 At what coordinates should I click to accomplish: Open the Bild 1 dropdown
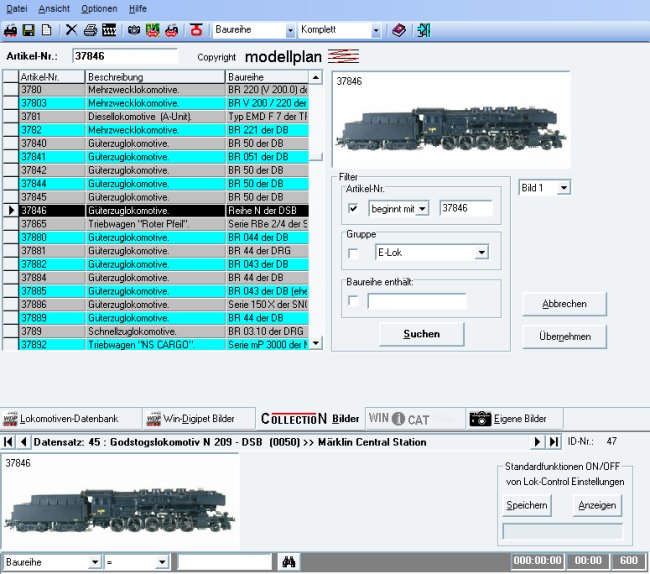pos(563,188)
